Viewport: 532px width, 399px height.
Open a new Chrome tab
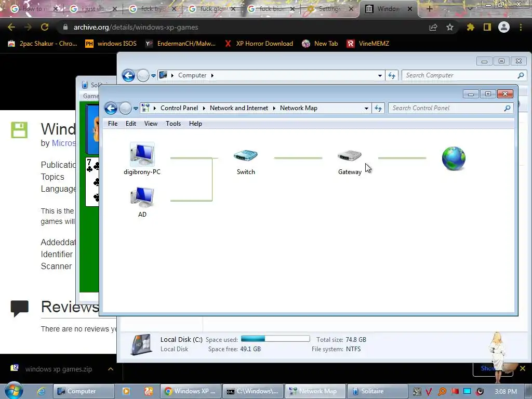[x=429, y=9]
